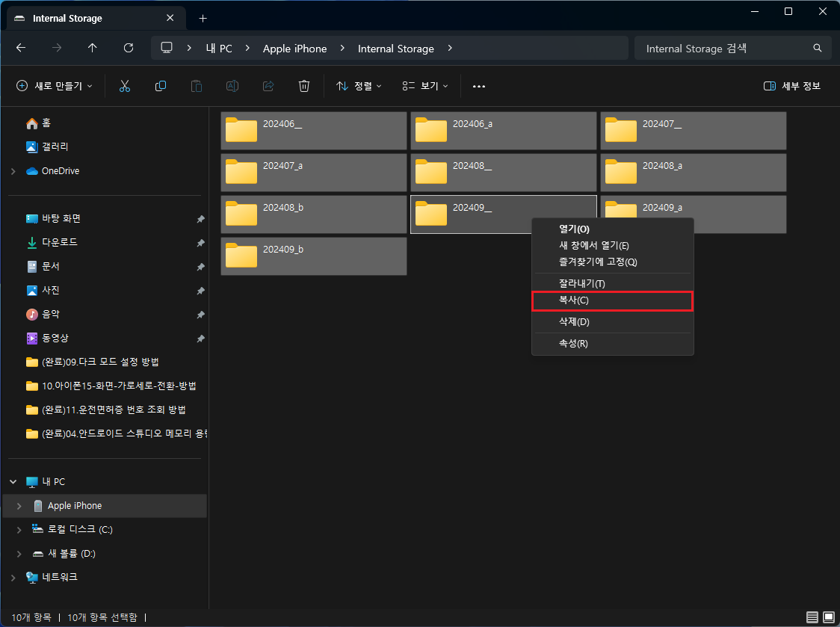
Task: Close the Internal Storage tab
Action: pos(170,18)
